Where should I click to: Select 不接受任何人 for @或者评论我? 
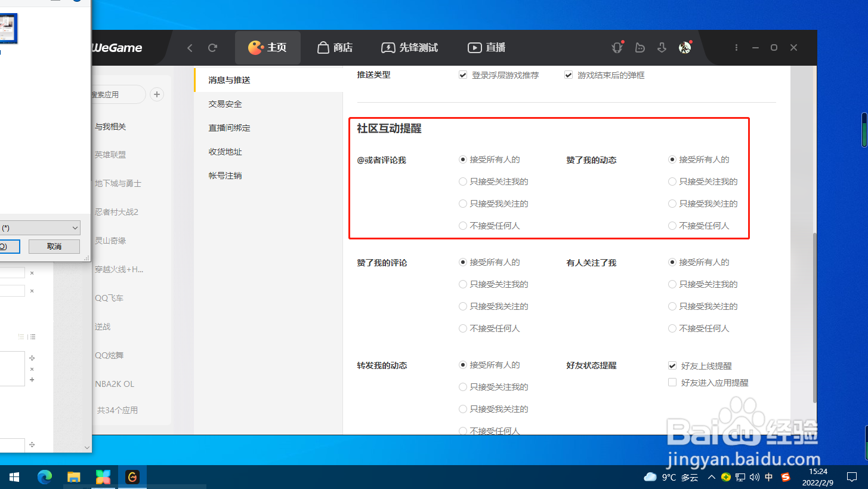[x=463, y=225]
